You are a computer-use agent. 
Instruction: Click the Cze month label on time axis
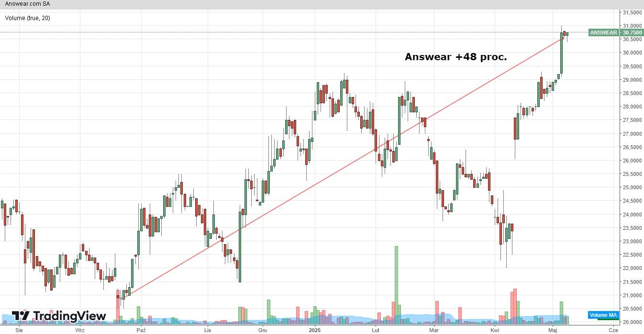click(612, 330)
